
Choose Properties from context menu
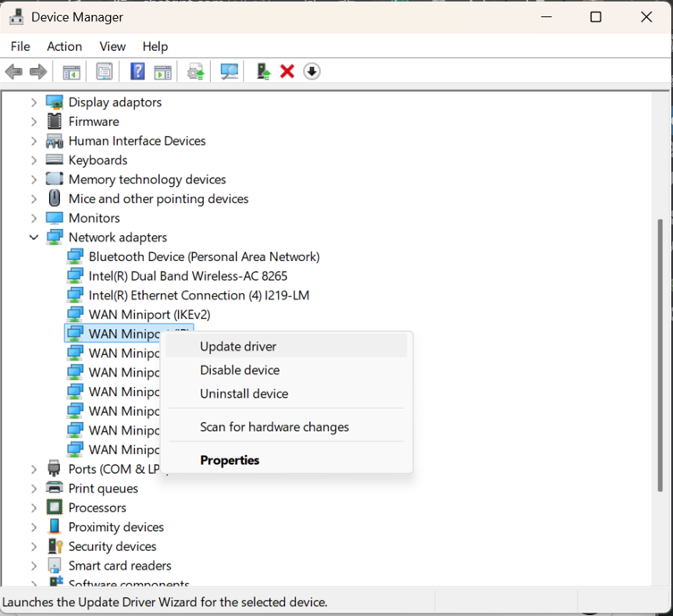[x=286, y=460]
